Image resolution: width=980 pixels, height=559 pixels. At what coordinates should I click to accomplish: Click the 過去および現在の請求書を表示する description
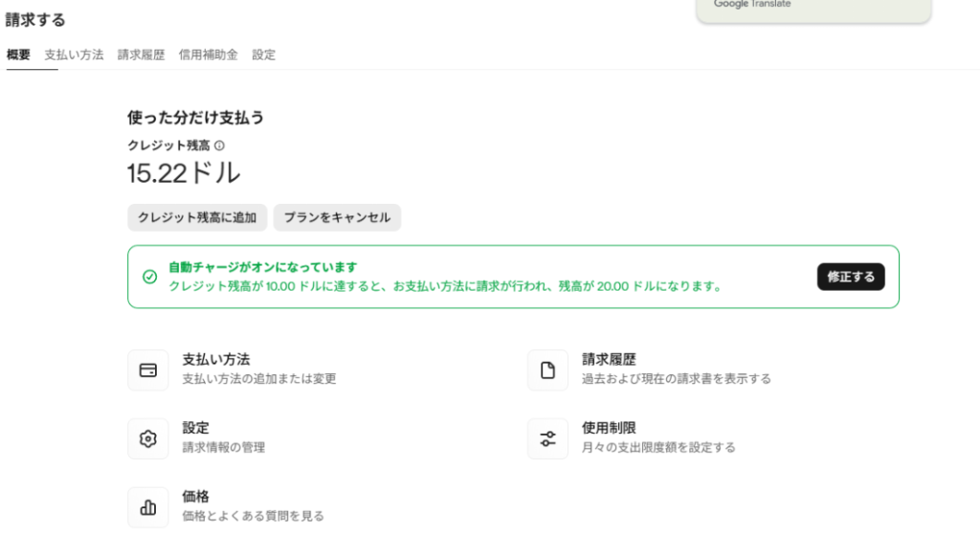pyautogui.click(x=676, y=379)
